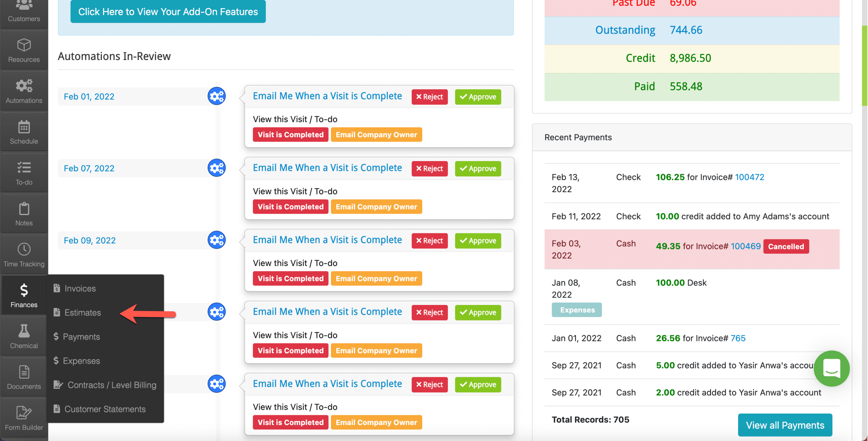The image size is (868, 441).
Task: Click Here to View Your Add-On Features
Action: 168,12
